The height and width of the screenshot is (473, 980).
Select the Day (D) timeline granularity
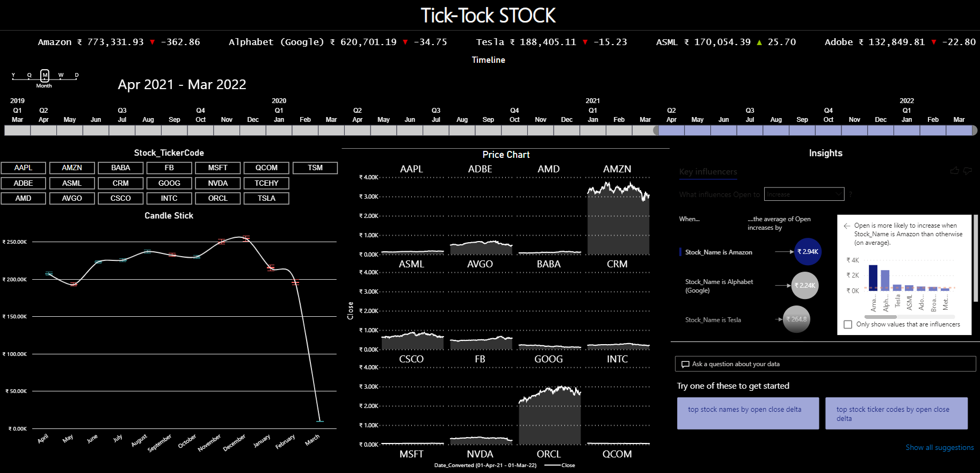(x=77, y=76)
